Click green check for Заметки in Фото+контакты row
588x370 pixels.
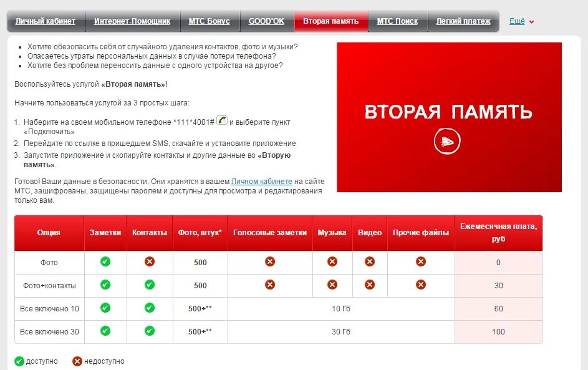[x=105, y=285]
